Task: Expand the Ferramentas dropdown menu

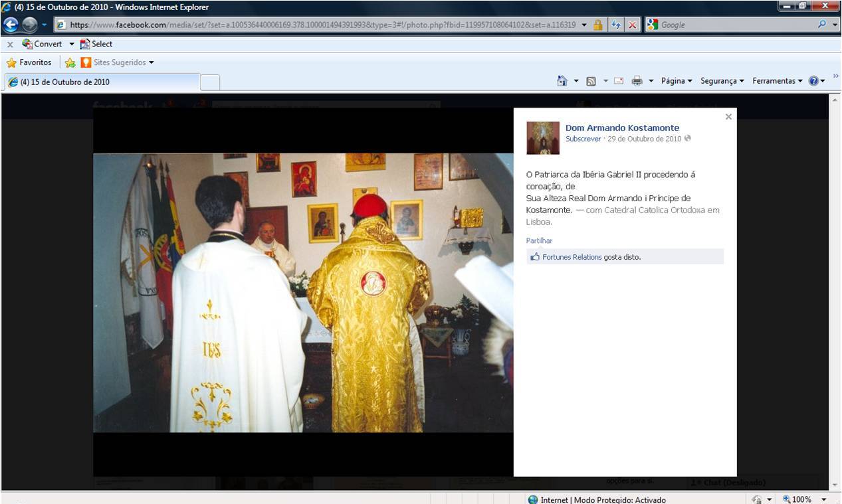Action: tap(777, 81)
